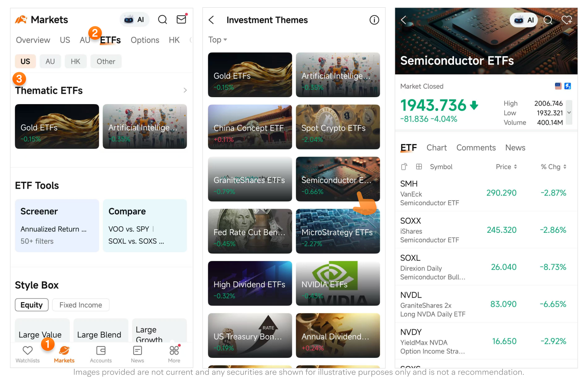The height and width of the screenshot is (385, 588).
Task: Select the Options tab in Markets
Action: tap(145, 40)
